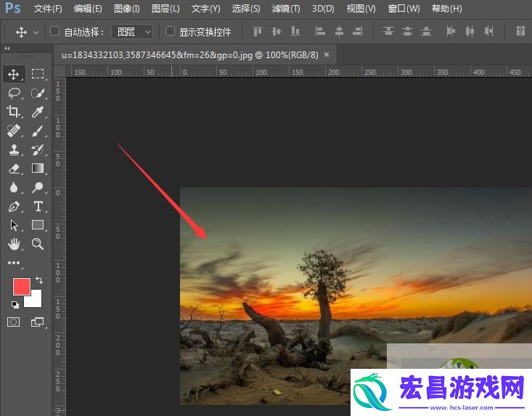This screenshot has height=416, width=532.
Task: Toggle Quick Mask mode
Action: click(x=14, y=322)
